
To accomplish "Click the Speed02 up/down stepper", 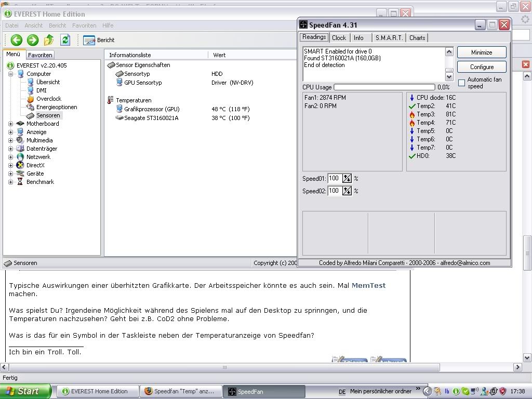I will [x=347, y=191].
